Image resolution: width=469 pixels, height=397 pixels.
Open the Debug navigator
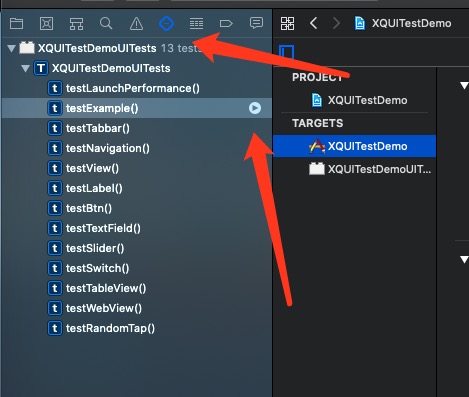click(196, 24)
